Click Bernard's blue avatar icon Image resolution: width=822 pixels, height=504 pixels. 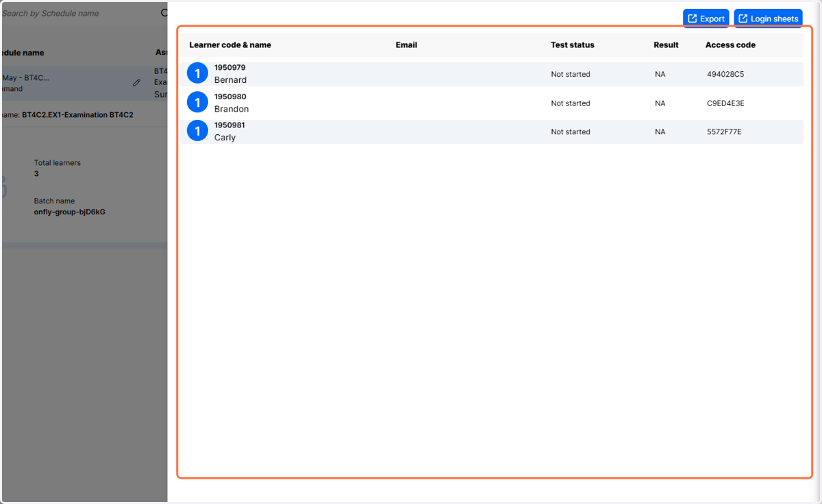click(x=197, y=73)
